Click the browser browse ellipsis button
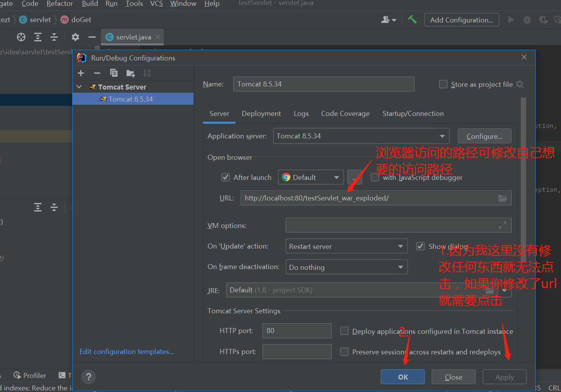The image size is (561, 392). coord(355,177)
